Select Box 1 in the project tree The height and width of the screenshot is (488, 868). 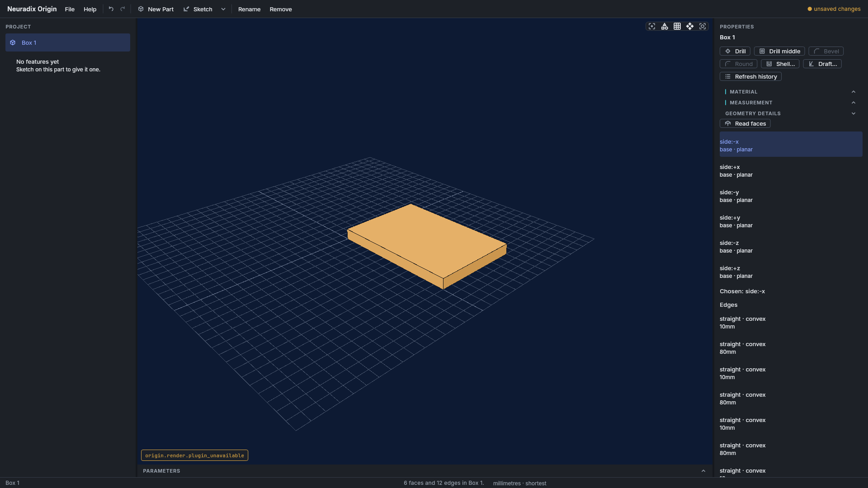point(68,42)
